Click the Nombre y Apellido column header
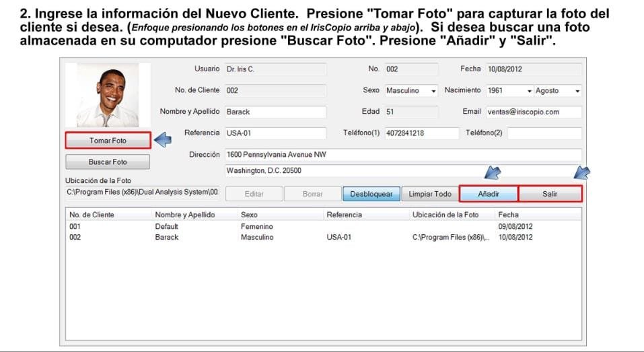The height and width of the screenshot is (352, 644). pyautogui.click(x=185, y=215)
